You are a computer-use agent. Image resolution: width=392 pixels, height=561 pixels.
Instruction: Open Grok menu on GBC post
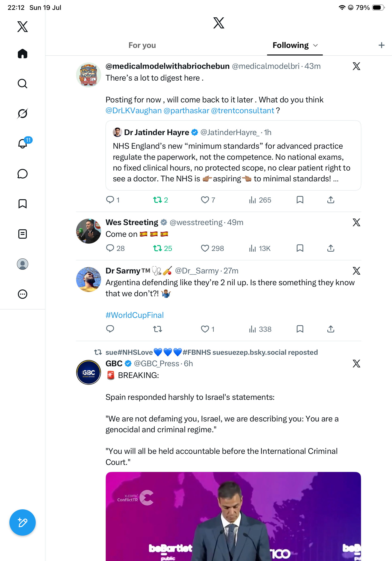click(x=356, y=364)
